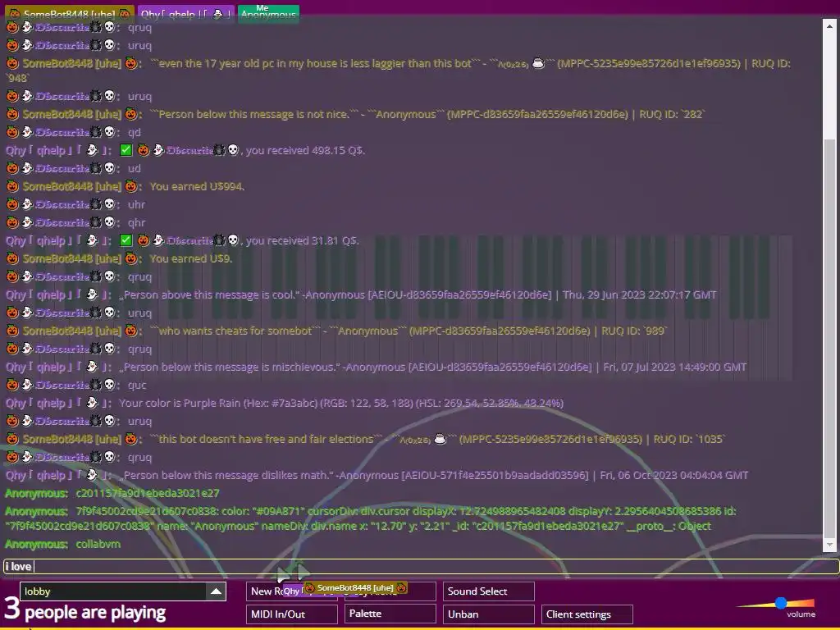
Task: Click 'Your color is Purple Rain' message
Action: (341, 403)
